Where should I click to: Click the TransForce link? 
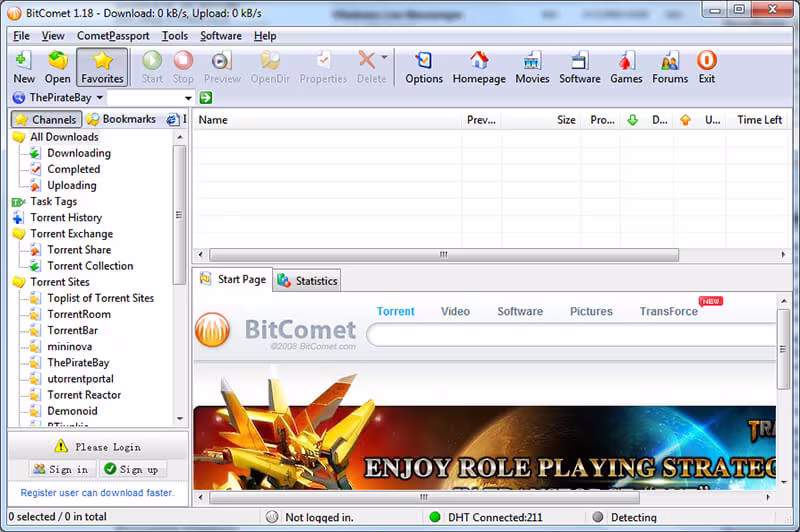point(668,311)
